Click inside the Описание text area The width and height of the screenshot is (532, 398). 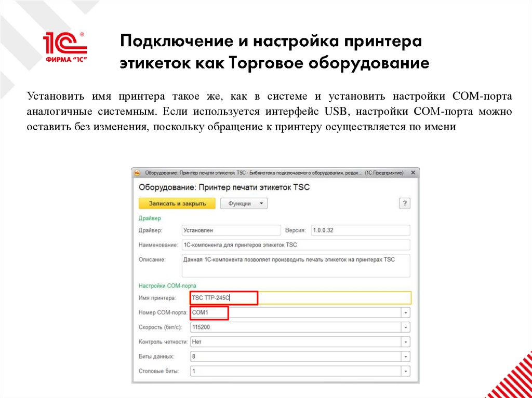click(x=296, y=266)
